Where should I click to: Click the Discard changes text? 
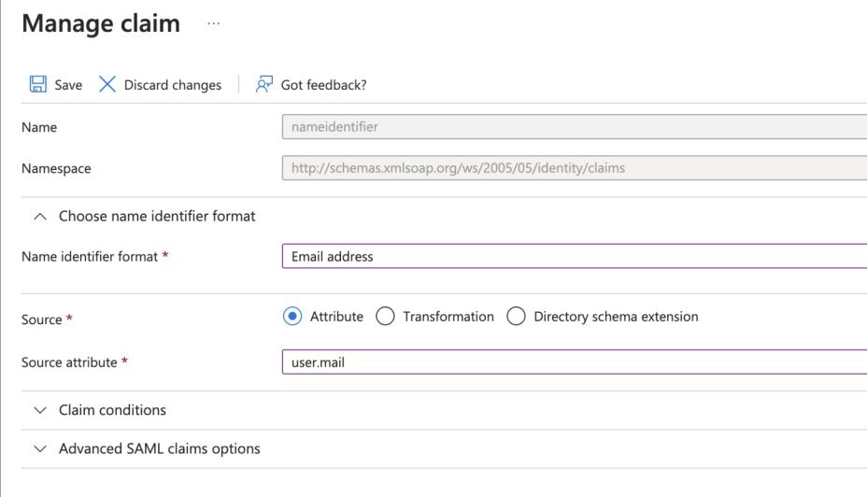pyautogui.click(x=173, y=85)
